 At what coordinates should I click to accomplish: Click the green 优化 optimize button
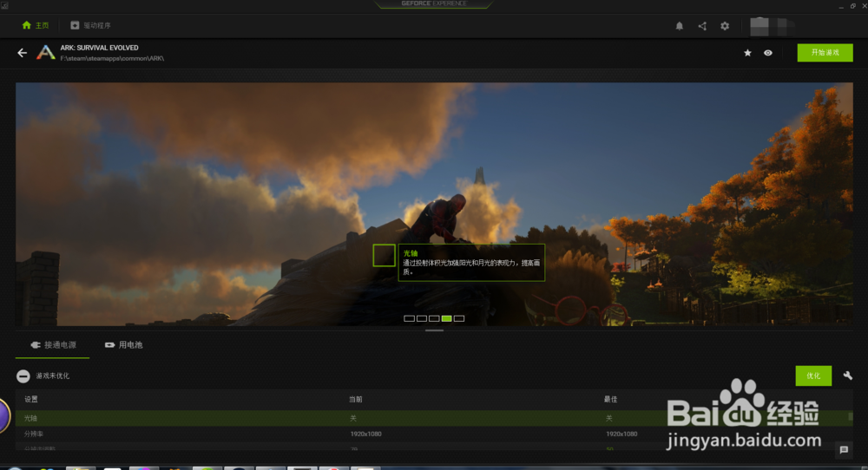point(813,376)
